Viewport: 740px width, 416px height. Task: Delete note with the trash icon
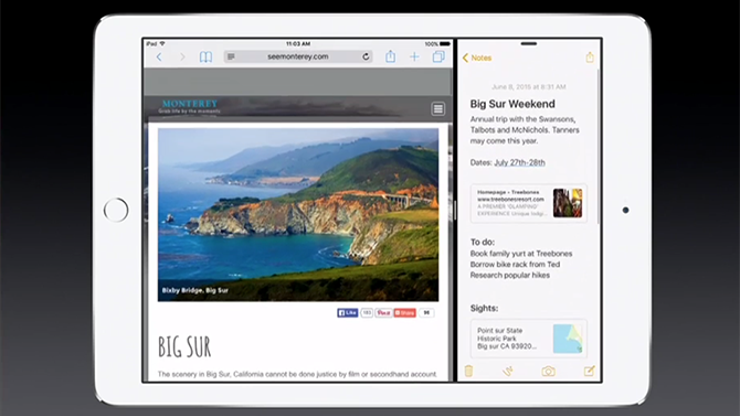pos(468,371)
